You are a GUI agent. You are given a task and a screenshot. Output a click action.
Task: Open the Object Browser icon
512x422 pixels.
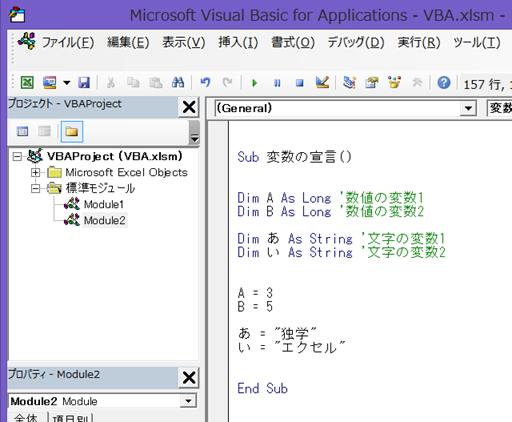pos(394,82)
